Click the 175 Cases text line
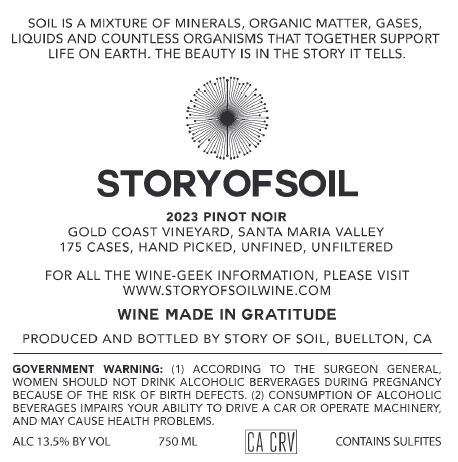This screenshot has height=462, width=458. 226,247
